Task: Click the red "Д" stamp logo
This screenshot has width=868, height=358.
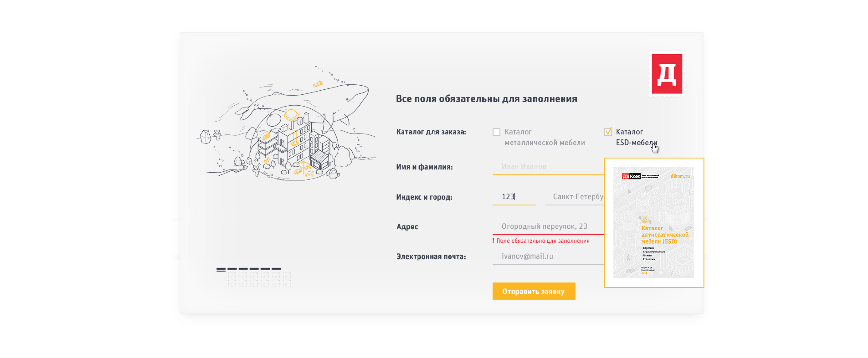Action: pyautogui.click(x=666, y=74)
